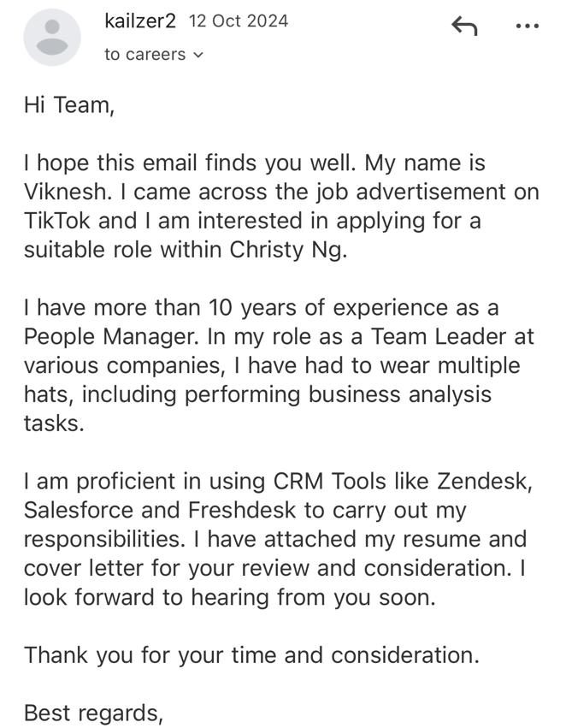566x728 pixels.
Task: Tap the reply arrow icon
Action: pyautogui.click(x=463, y=27)
